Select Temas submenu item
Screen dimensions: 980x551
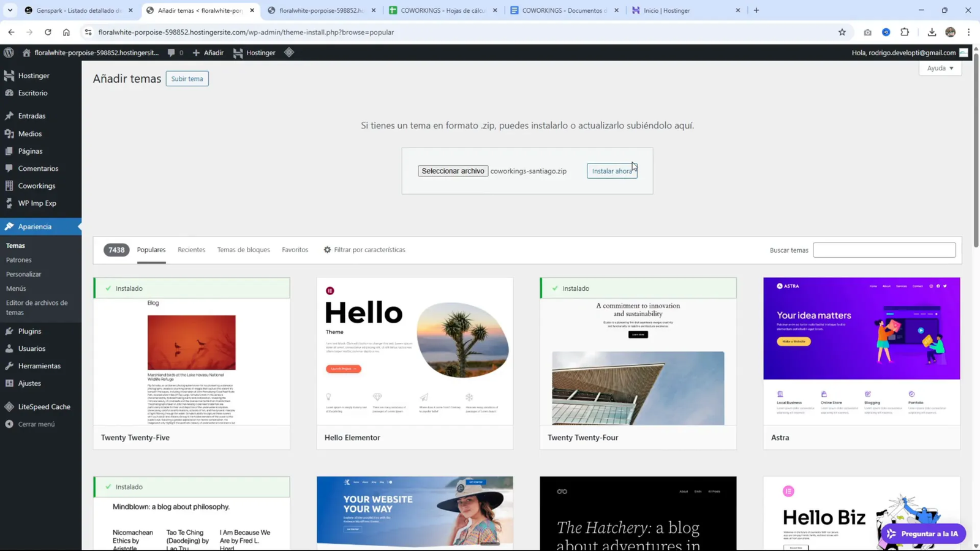[15, 246]
